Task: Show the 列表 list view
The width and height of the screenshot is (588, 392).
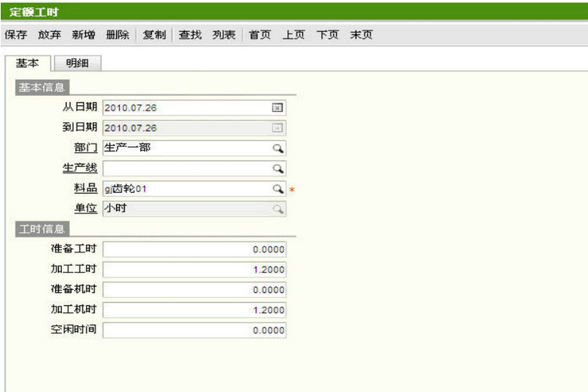Action: [223, 34]
